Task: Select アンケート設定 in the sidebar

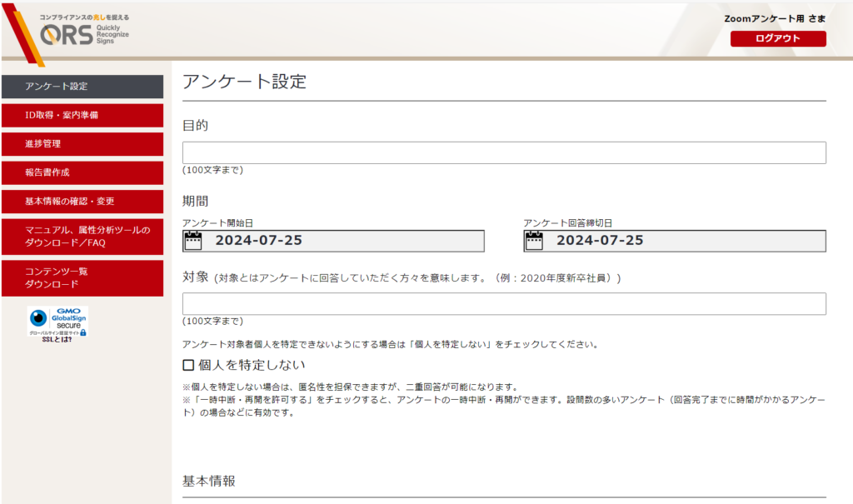Action: coord(82,87)
